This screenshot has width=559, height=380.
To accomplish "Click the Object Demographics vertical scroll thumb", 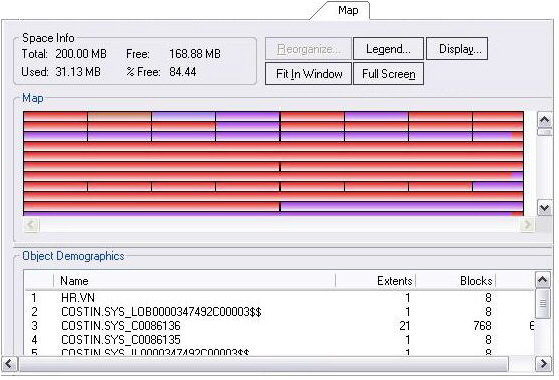I will (x=543, y=303).
